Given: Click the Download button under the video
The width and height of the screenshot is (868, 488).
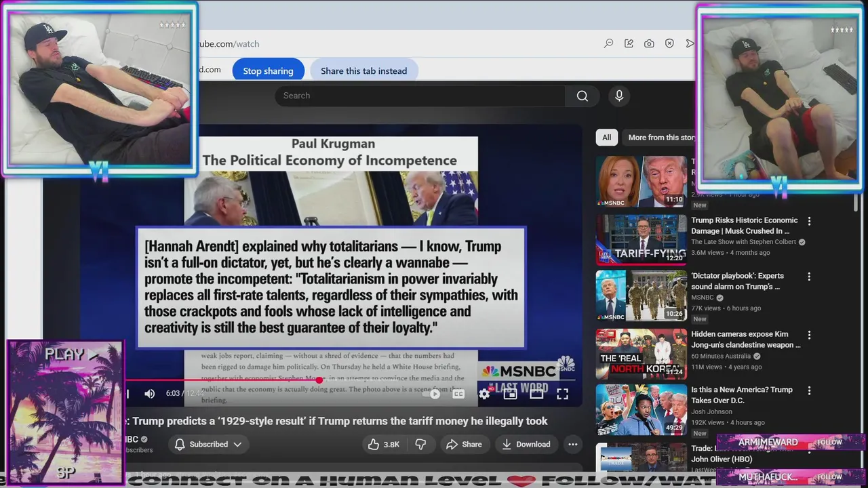Looking at the screenshot, I should (526, 444).
